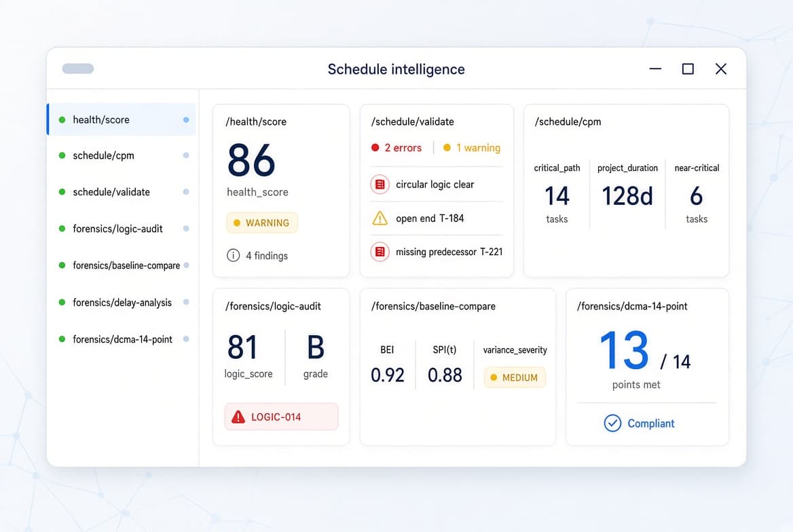Click open end T-184 row text
Viewport: 793px width, 532px height.
(430, 218)
